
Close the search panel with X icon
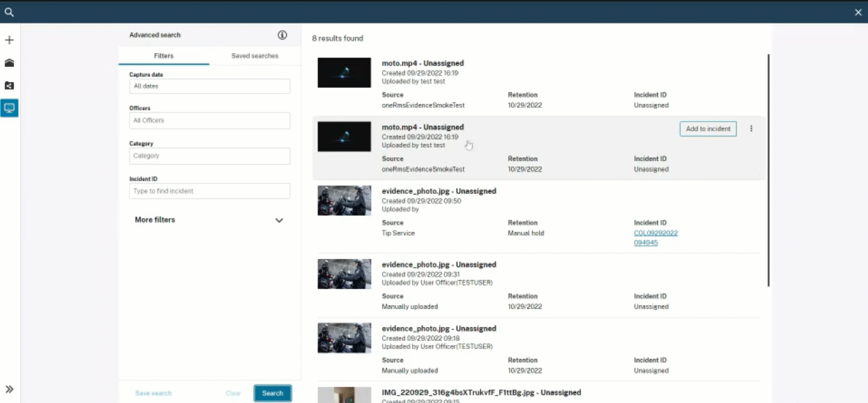(x=858, y=12)
